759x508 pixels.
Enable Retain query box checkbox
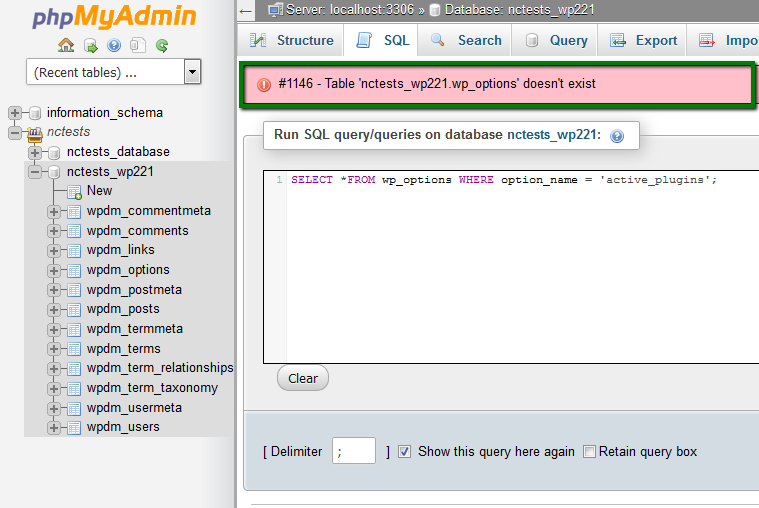[x=589, y=452]
